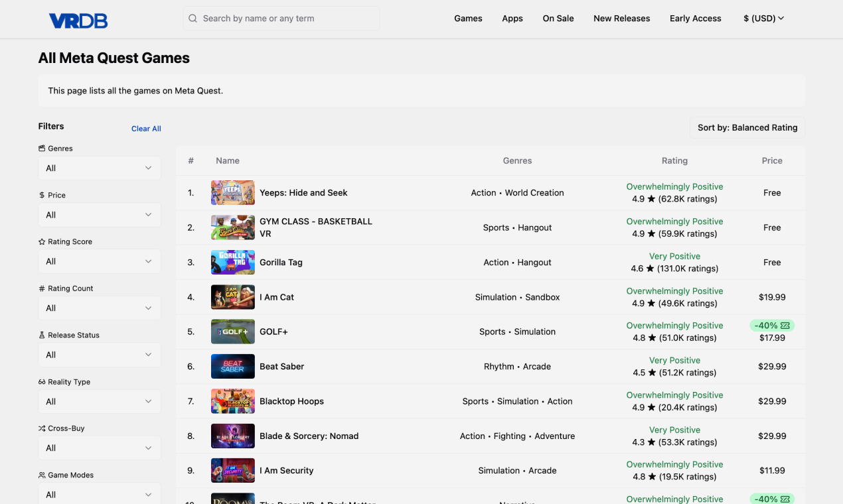Click I Am Cat game title
The width and height of the screenshot is (843, 504).
tap(277, 297)
